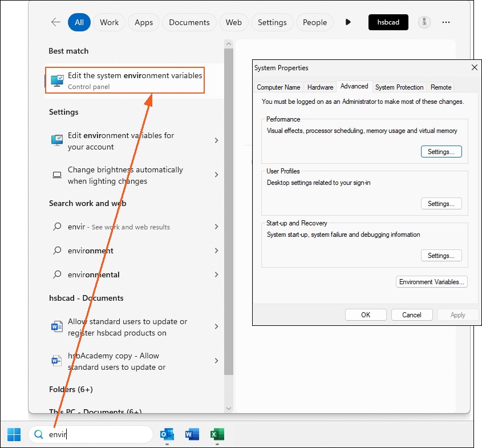Expand 'hsbAcademy copy' document chevron
The image size is (482, 448).
216,360
